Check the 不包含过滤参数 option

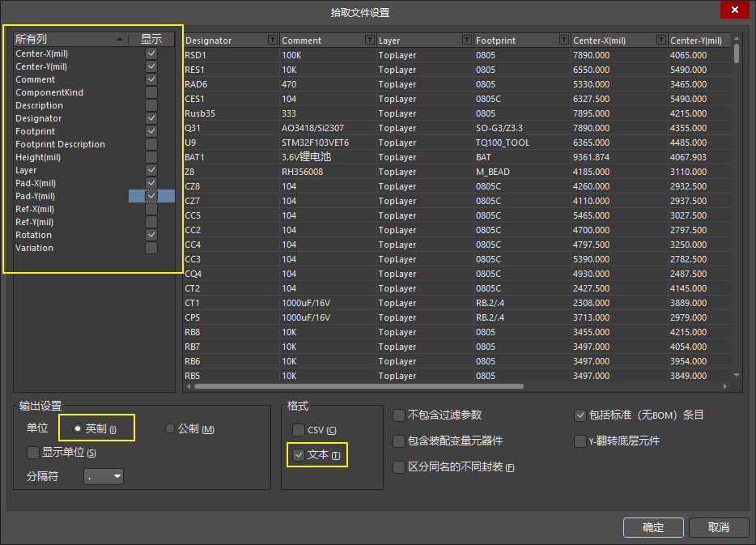click(x=399, y=415)
